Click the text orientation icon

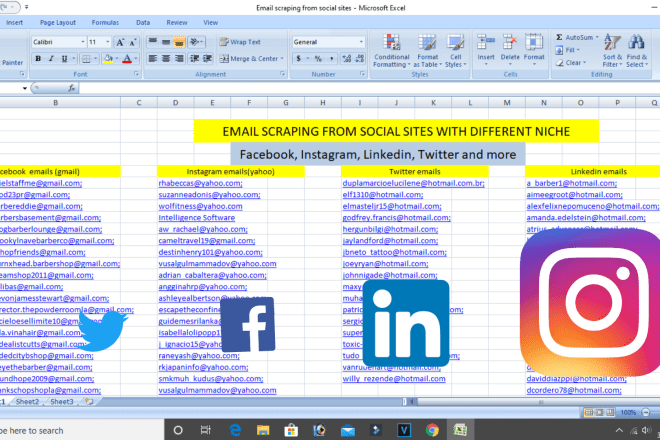coord(194,42)
